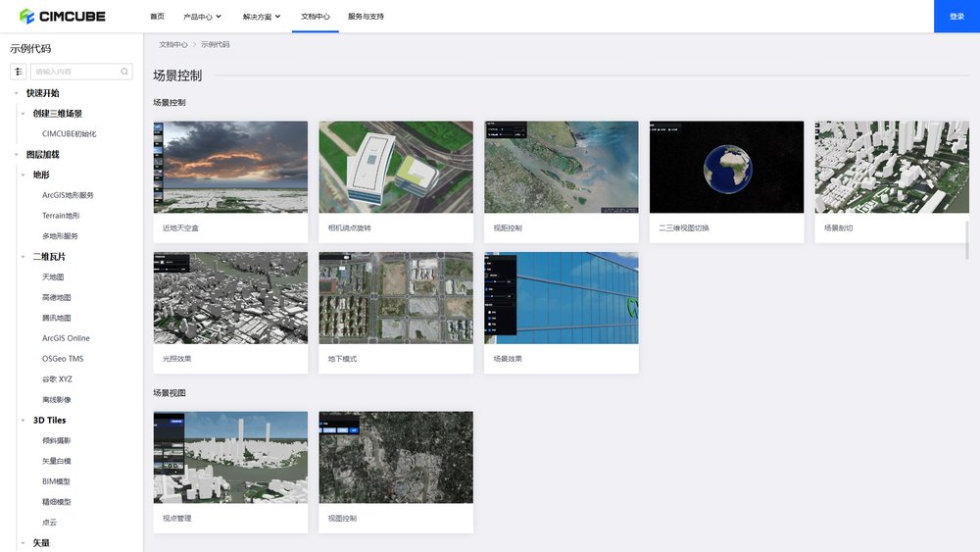Go to the 首页 menu item
Image resolution: width=980 pixels, height=552 pixels.
[157, 17]
